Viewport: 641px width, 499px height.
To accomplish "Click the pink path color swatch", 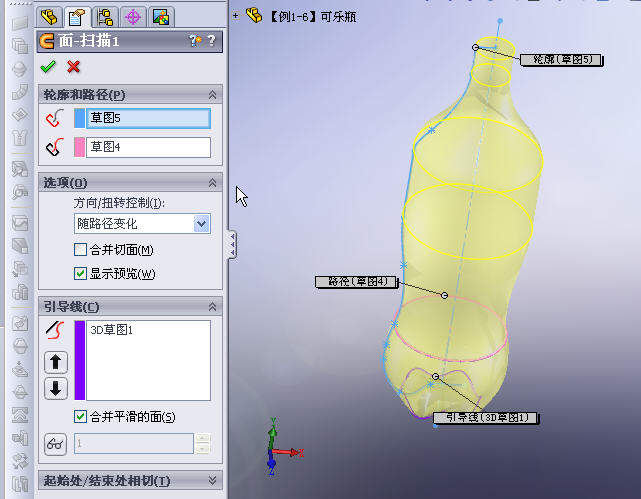I will pos(80,147).
